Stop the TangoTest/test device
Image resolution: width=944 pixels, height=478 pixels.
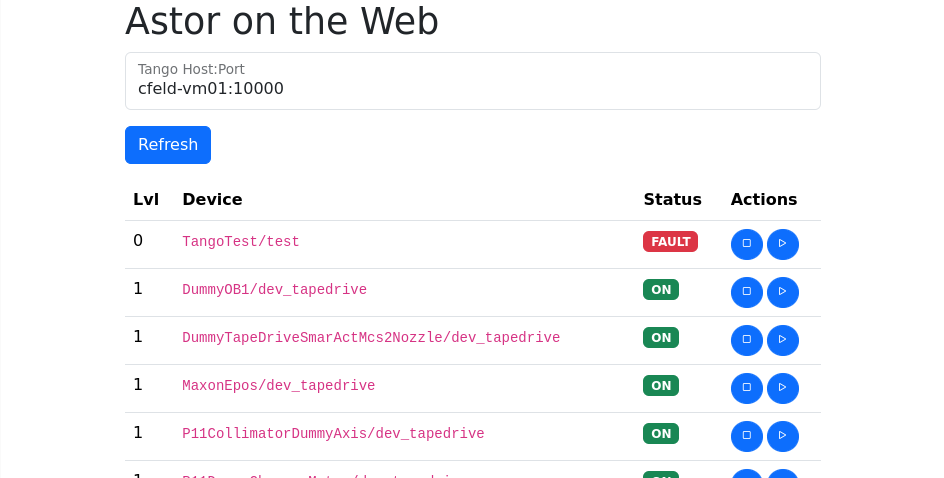coord(747,244)
